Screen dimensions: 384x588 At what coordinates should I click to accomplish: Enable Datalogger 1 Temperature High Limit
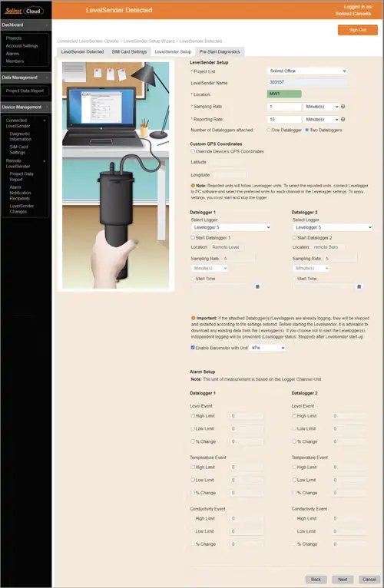193,467
